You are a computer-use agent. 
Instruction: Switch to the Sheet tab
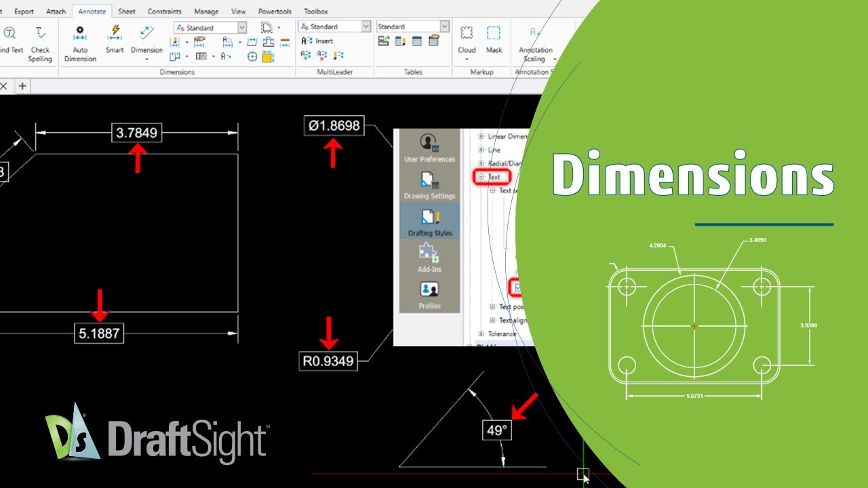pos(127,12)
